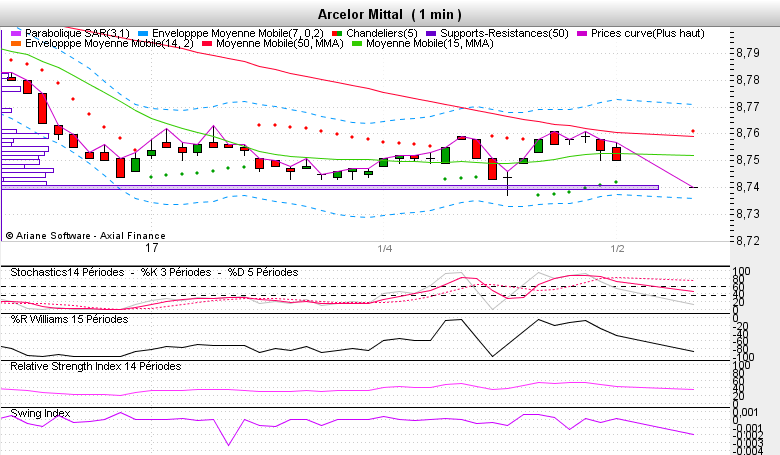
Task: Click the 8,77 price axis label
Action: (748, 107)
